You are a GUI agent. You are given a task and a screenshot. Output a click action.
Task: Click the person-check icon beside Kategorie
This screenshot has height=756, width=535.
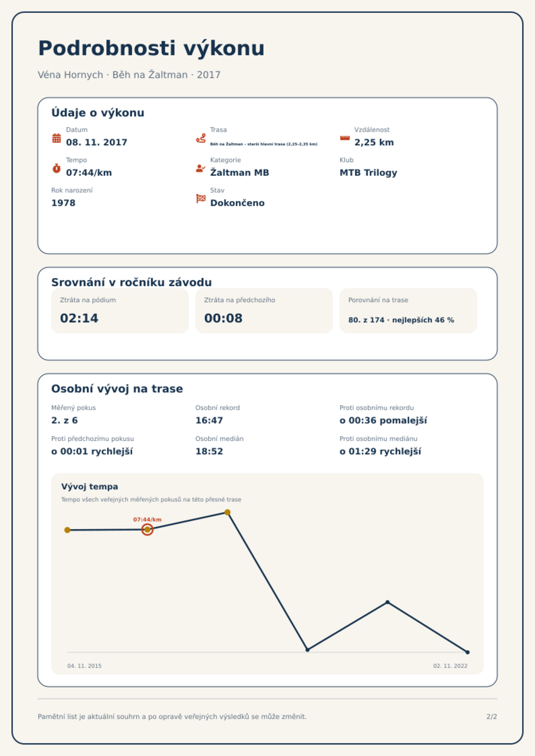201,168
